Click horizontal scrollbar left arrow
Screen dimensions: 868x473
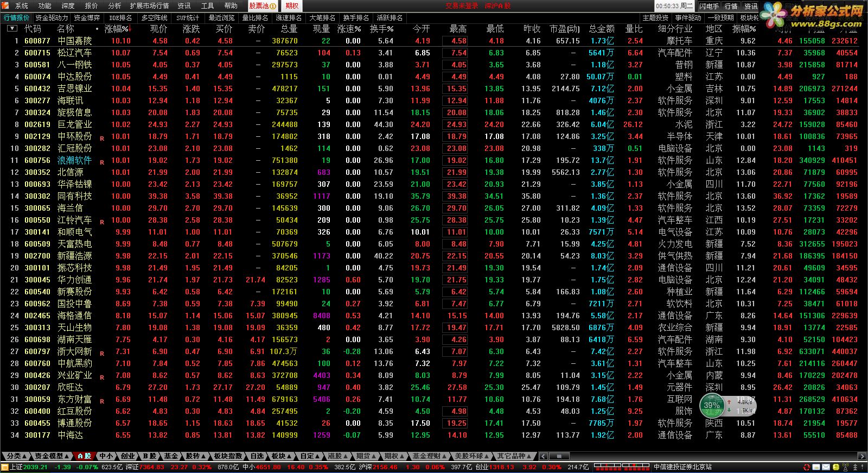pos(544,456)
